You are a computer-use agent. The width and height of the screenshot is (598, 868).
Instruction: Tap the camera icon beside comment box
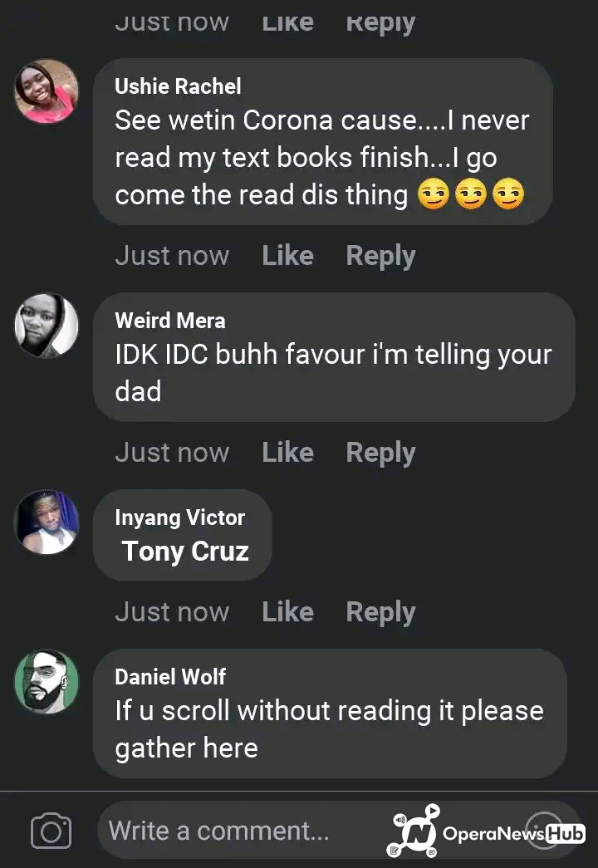click(x=51, y=831)
